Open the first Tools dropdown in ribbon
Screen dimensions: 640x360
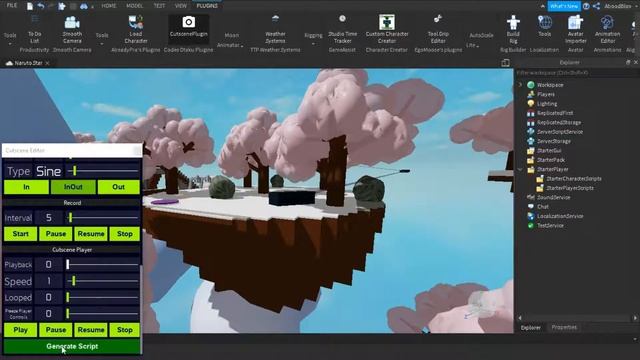point(10,39)
